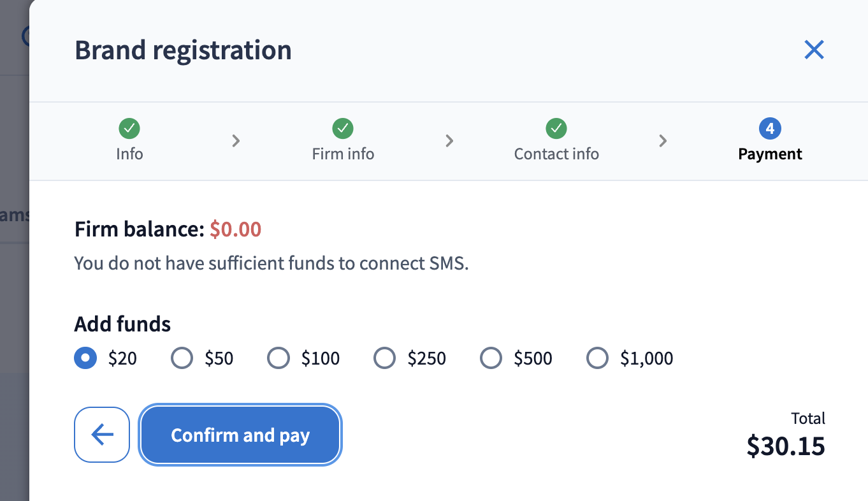
Task: Click green checkmark above Info step
Action: pyautogui.click(x=129, y=129)
